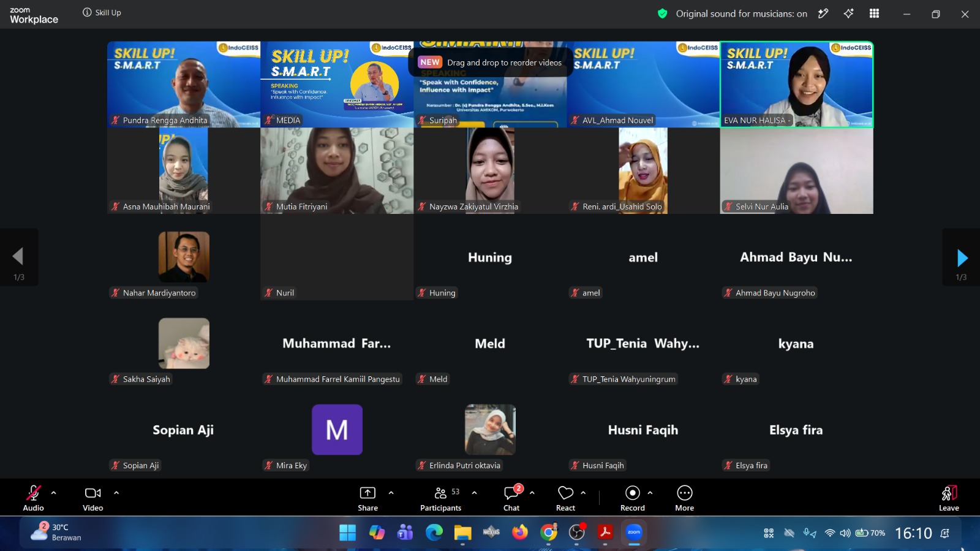Screen dimensions: 980x551
Task: Open Microsoft Edge from the taskbar
Action: (x=434, y=533)
